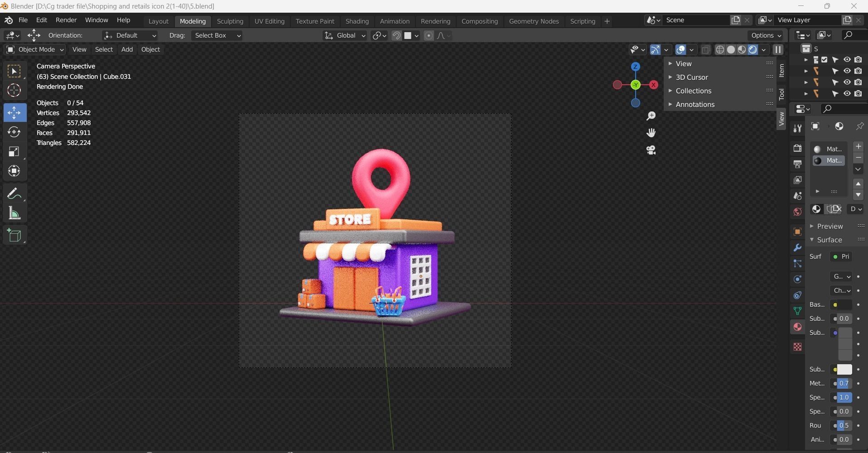The width and height of the screenshot is (868, 453).
Task: Remove material slot with minus button
Action: [858, 158]
